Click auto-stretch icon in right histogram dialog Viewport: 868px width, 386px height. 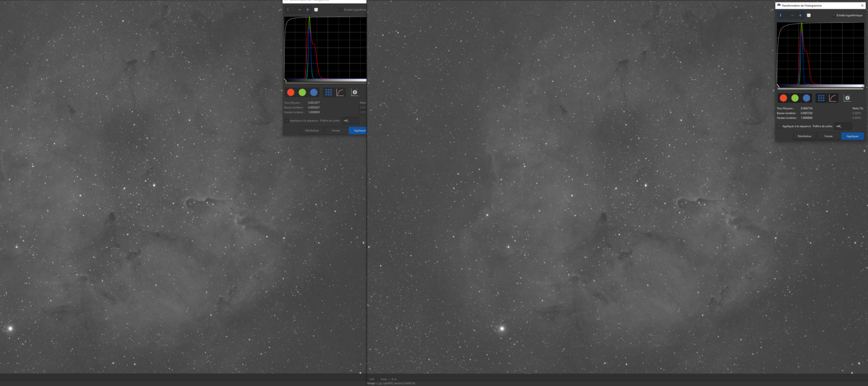click(847, 98)
